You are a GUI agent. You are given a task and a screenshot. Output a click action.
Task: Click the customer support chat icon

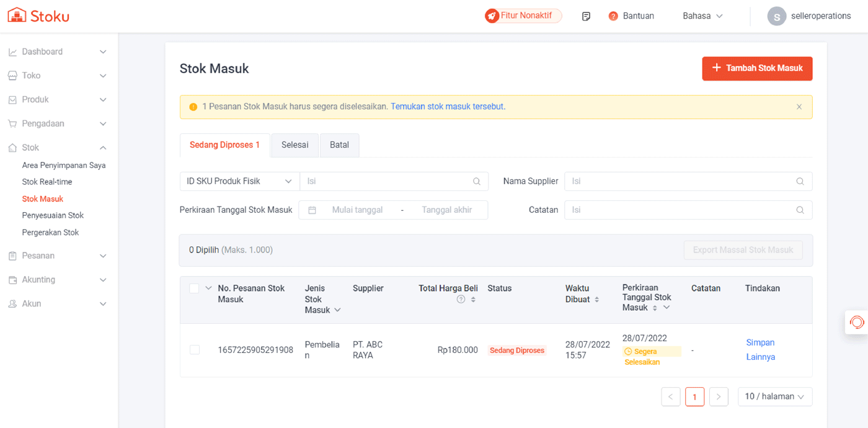pos(857,323)
